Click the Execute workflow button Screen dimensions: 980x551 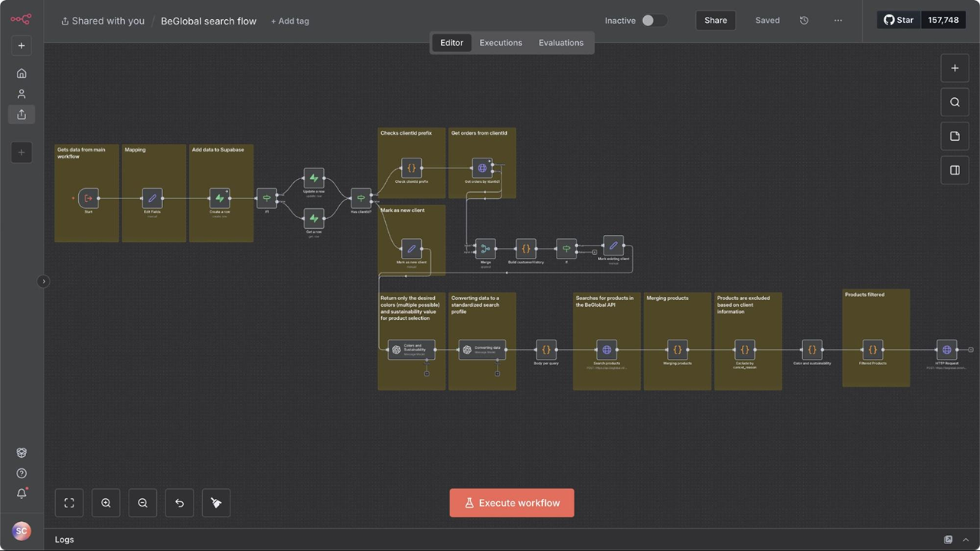[511, 503]
